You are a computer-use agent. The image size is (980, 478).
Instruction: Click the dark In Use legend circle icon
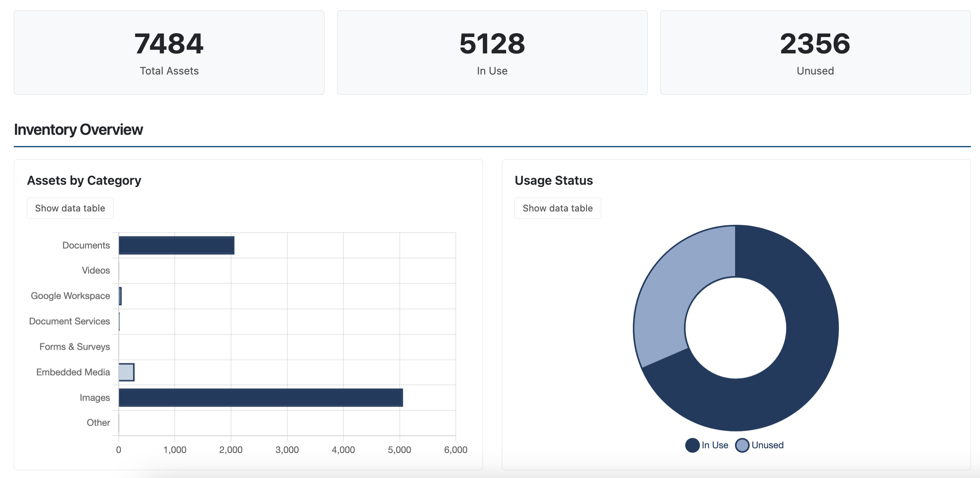692,445
